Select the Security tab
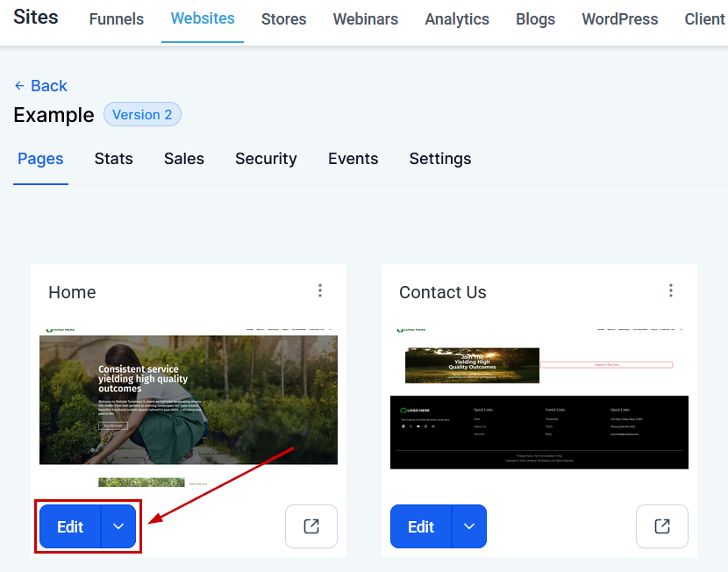This screenshot has width=728, height=572. [266, 159]
